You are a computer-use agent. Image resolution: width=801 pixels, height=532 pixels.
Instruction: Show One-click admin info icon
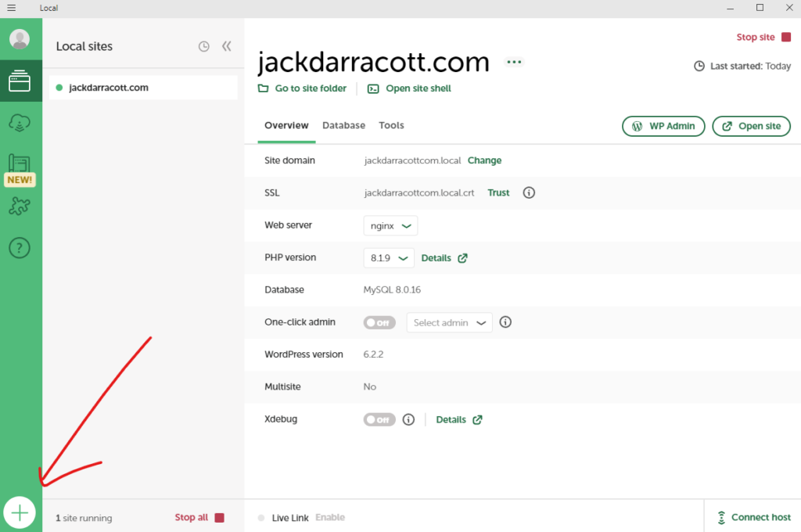(505, 322)
